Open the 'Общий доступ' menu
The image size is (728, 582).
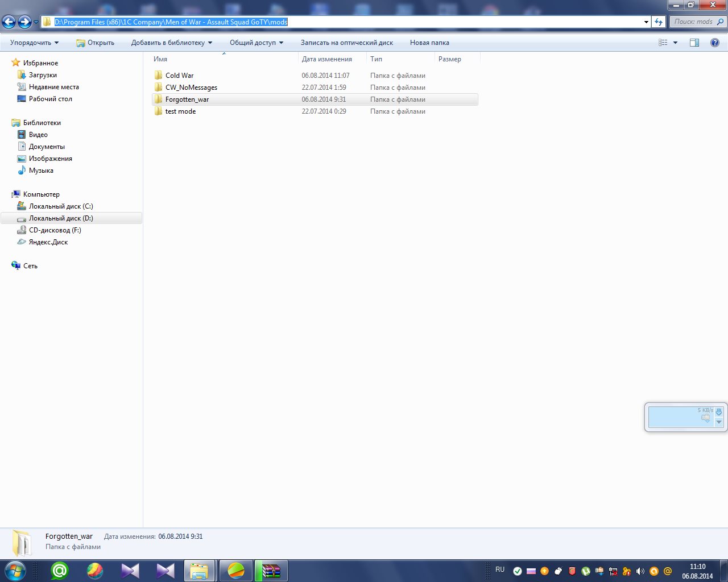257,43
